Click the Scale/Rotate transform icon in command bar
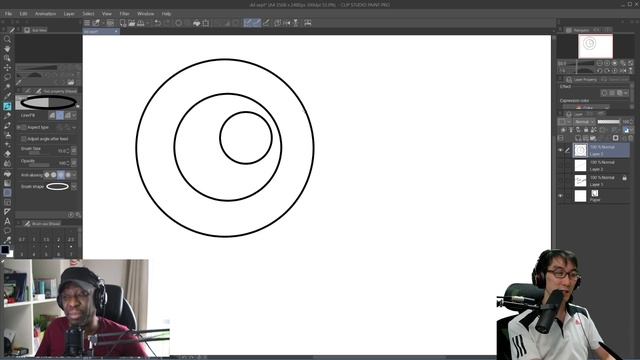Image resolution: width=640 pixels, height=360 pixels. [206, 23]
